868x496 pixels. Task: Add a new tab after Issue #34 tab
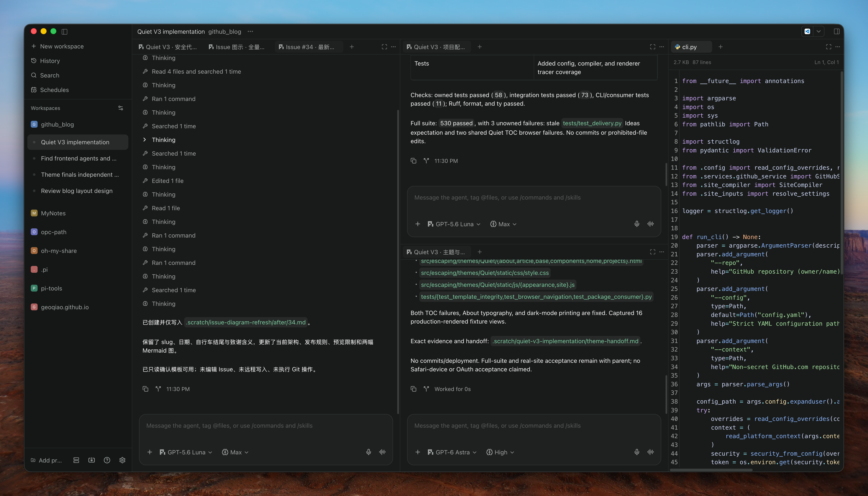tap(352, 47)
